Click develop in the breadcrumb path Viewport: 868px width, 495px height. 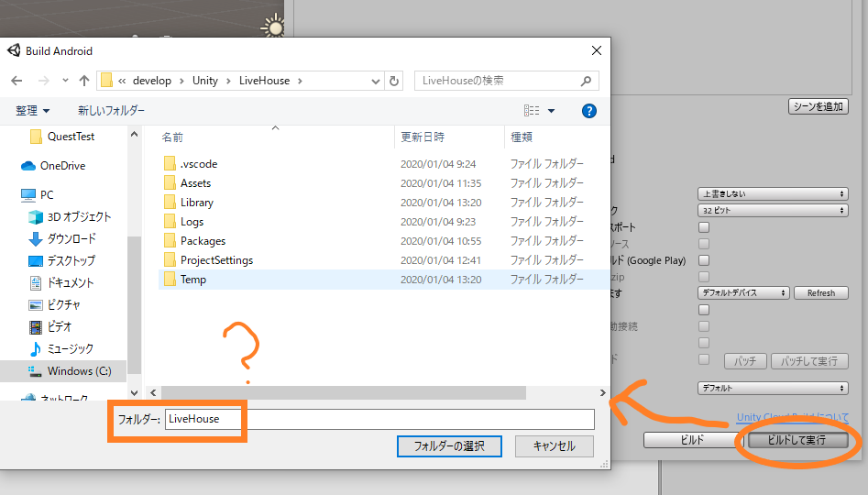point(151,81)
